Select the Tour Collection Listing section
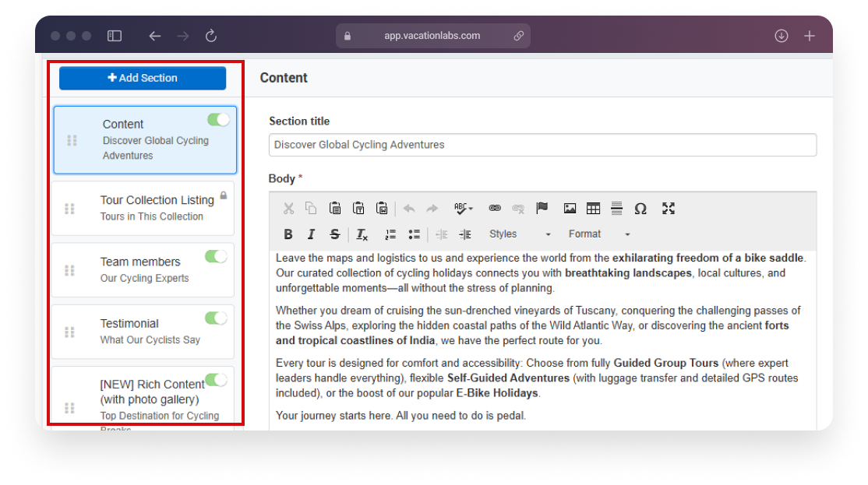Viewport: 868px width, 485px height. pyautogui.click(x=156, y=208)
